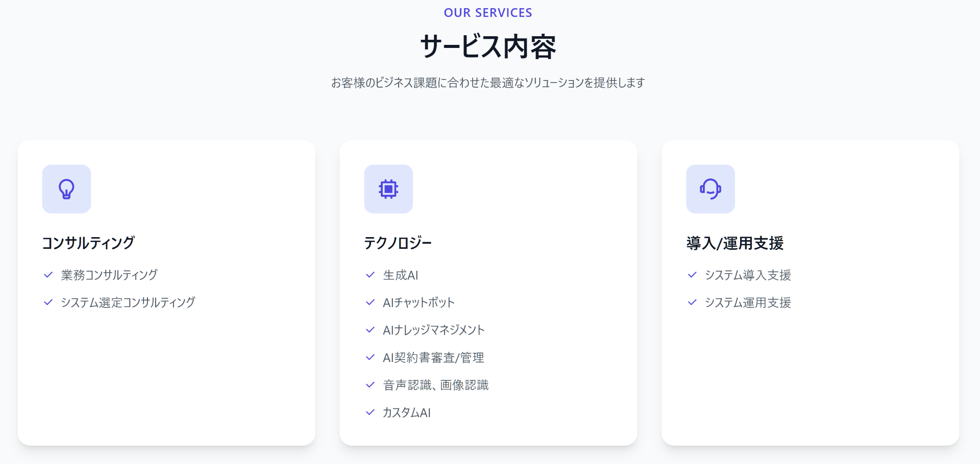Click the subtitle text about ソリューション
The height and width of the screenshot is (464, 980).
[488, 83]
